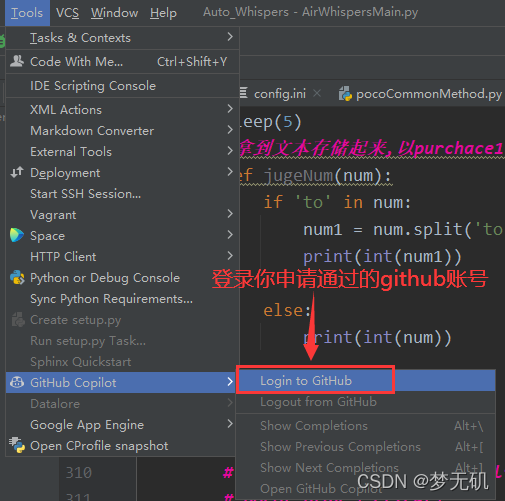
Task: Select Show Completions entry
Action: (366, 426)
